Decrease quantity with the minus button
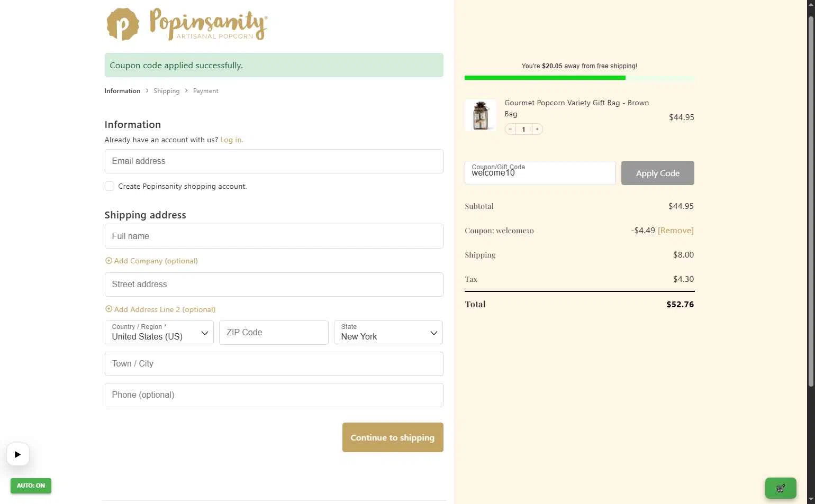 (510, 129)
